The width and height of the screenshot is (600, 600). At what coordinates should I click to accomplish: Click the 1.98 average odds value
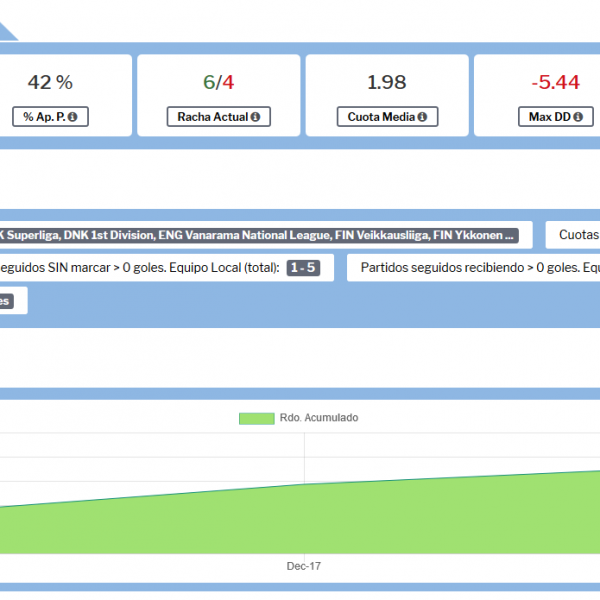pos(387,82)
